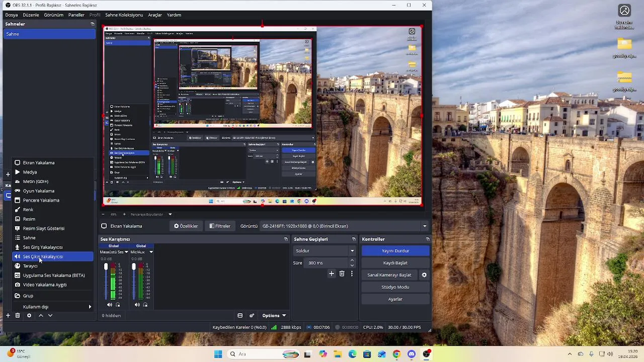644x362 pixels.
Task: Open the mixer Options dropdown
Action: coord(274,316)
